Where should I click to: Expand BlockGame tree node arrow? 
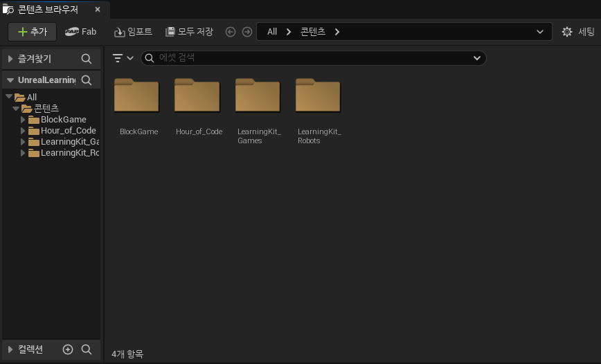(x=23, y=120)
